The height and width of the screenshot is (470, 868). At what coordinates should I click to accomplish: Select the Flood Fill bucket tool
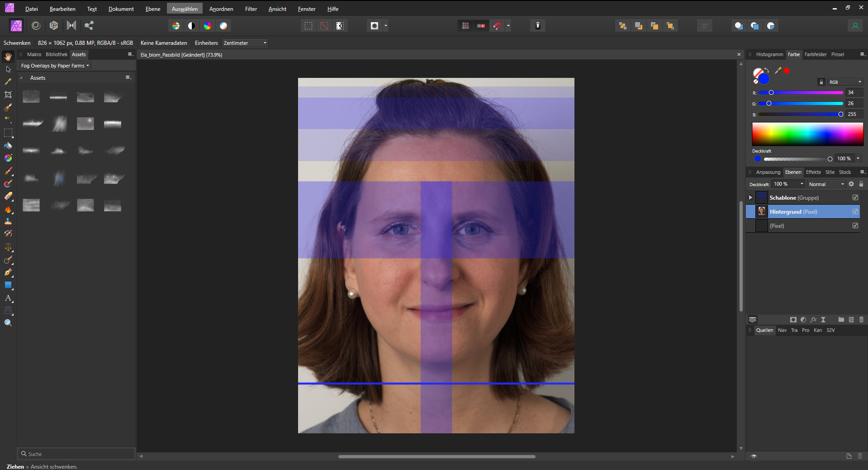pyautogui.click(x=8, y=146)
